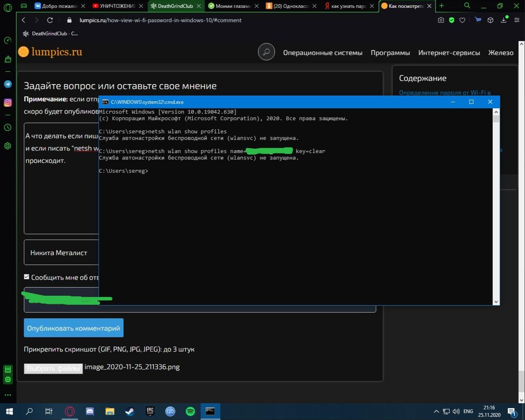Viewport: 525px width, 420px height.
Task: Open Instagram in Opera sidebar
Action: pyautogui.click(x=7, y=103)
